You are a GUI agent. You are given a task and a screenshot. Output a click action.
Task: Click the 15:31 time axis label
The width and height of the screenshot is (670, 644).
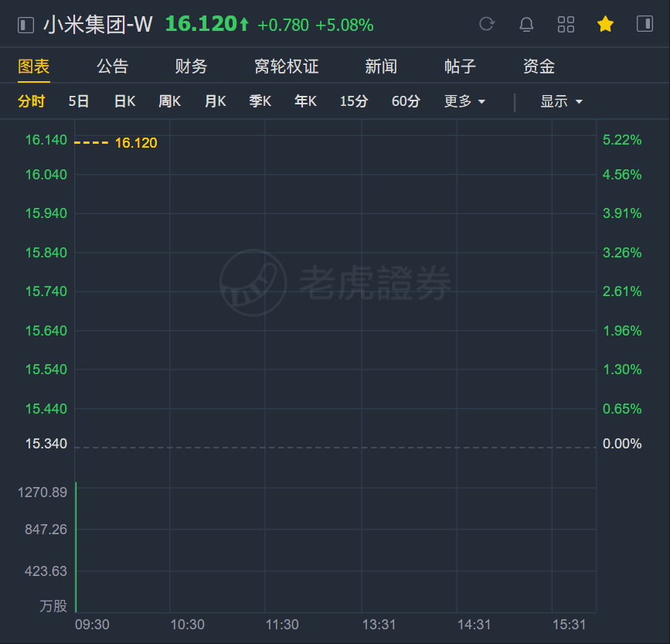(x=570, y=625)
